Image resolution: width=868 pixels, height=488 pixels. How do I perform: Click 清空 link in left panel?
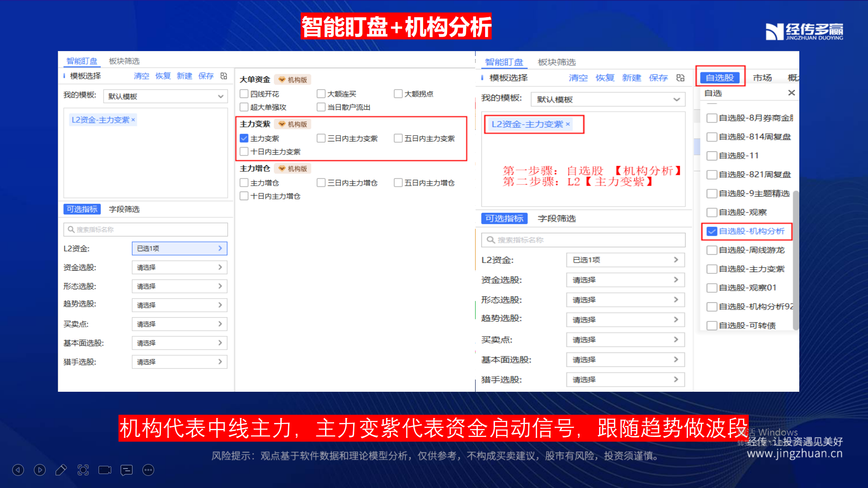(142, 76)
